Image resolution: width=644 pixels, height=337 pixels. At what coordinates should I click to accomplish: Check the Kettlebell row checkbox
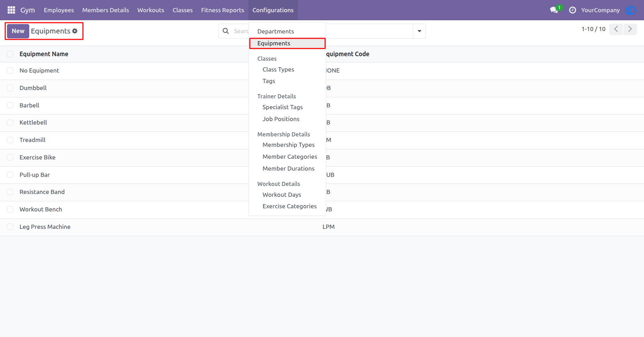coord(10,122)
